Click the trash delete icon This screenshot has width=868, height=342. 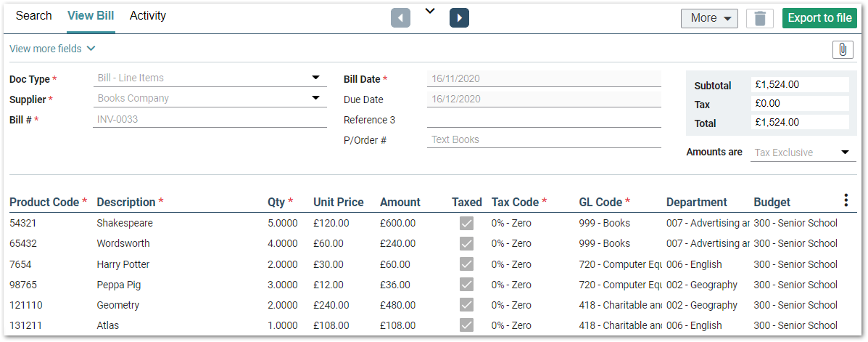click(x=760, y=18)
